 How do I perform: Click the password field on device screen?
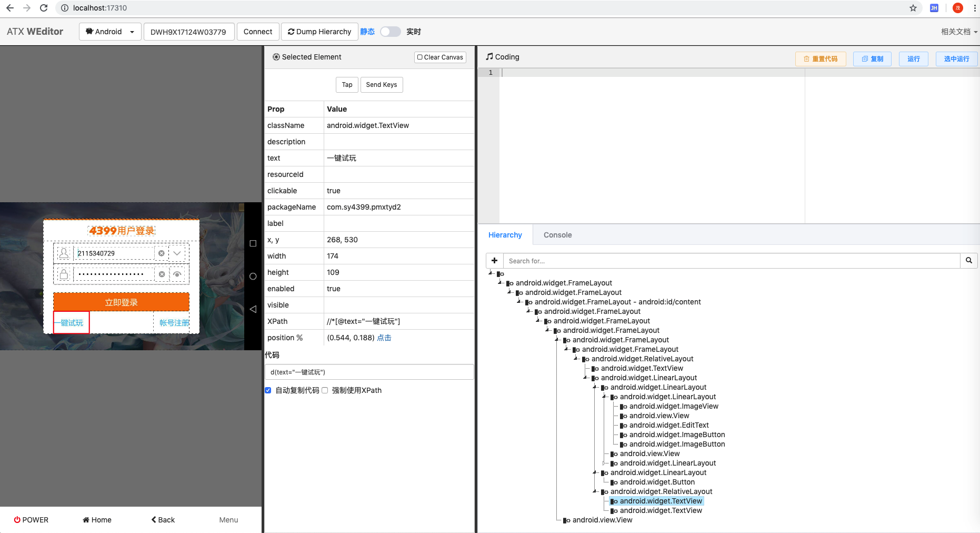(114, 274)
